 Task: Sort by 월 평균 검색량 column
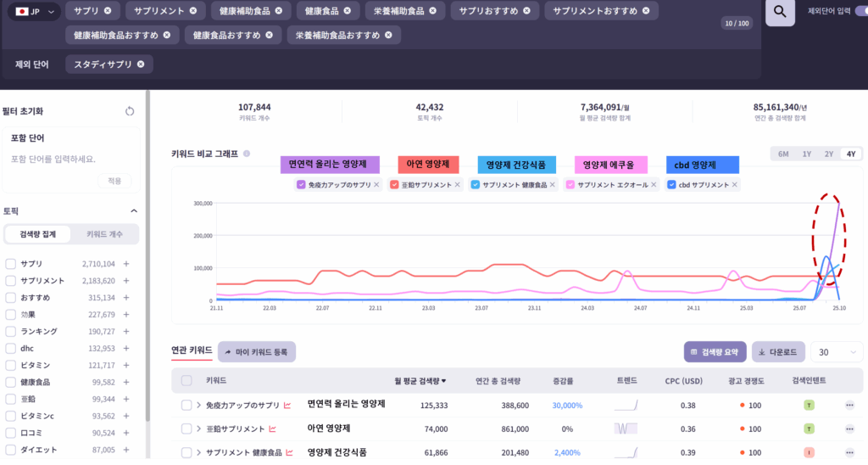click(x=420, y=381)
